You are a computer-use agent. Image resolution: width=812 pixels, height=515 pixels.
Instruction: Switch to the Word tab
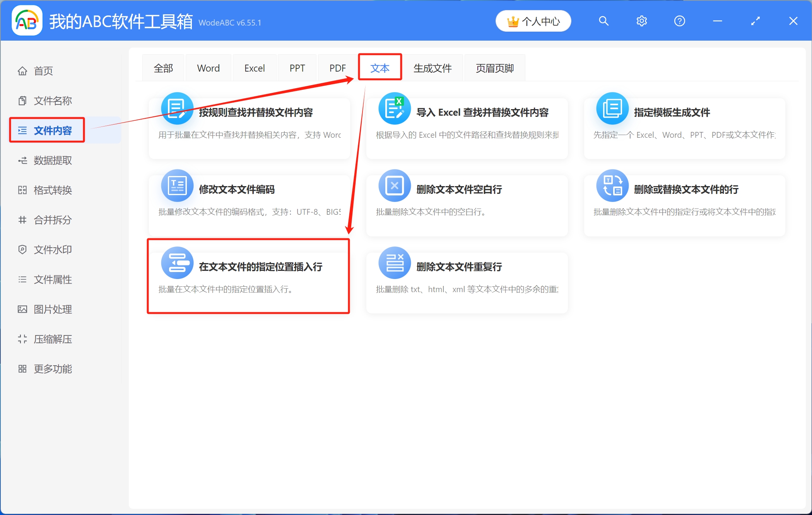tap(208, 67)
